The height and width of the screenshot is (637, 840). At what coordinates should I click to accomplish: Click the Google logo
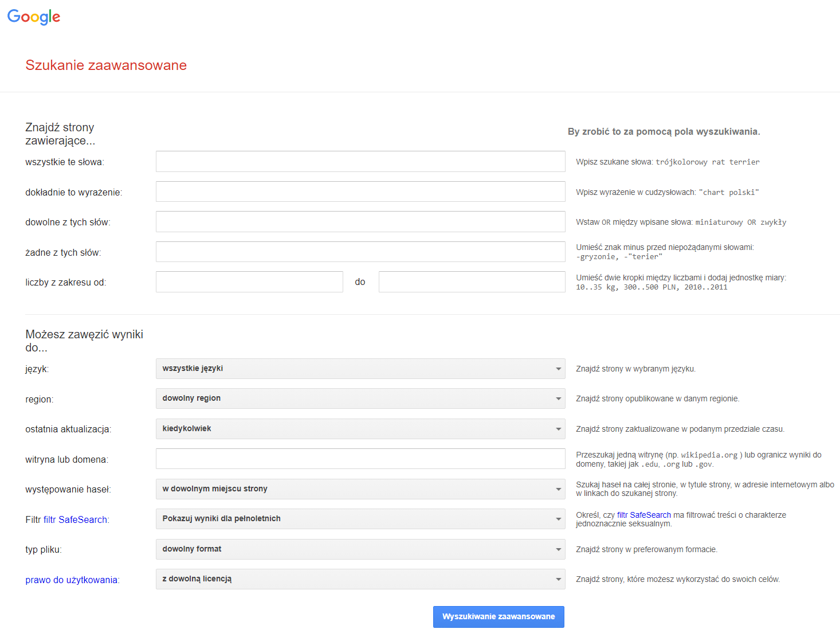[x=34, y=17]
